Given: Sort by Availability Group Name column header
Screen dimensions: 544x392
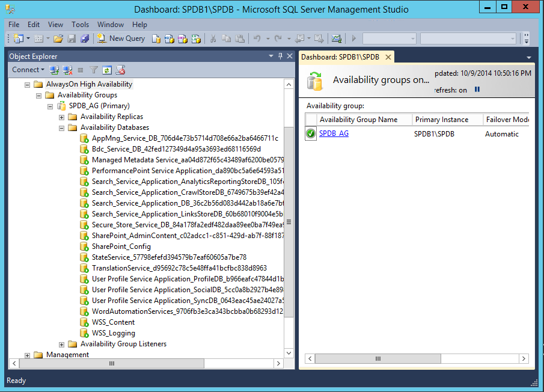Looking at the screenshot, I should pyautogui.click(x=364, y=120).
